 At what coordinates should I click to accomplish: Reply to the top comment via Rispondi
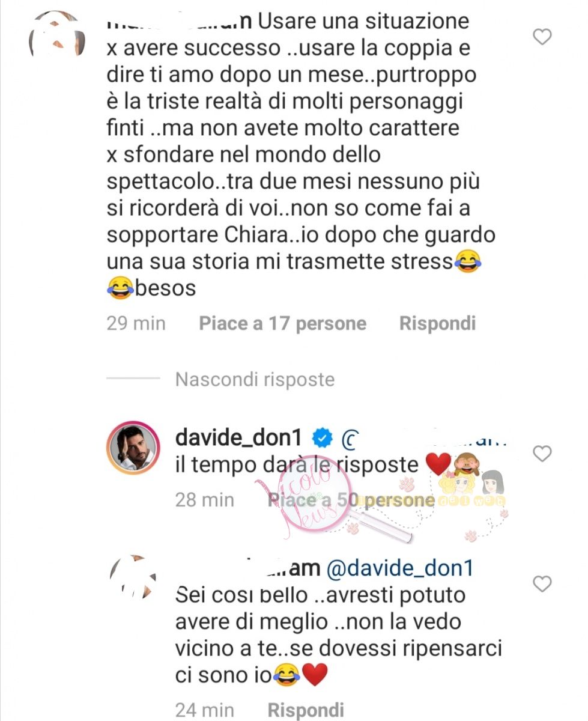click(437, 324)
